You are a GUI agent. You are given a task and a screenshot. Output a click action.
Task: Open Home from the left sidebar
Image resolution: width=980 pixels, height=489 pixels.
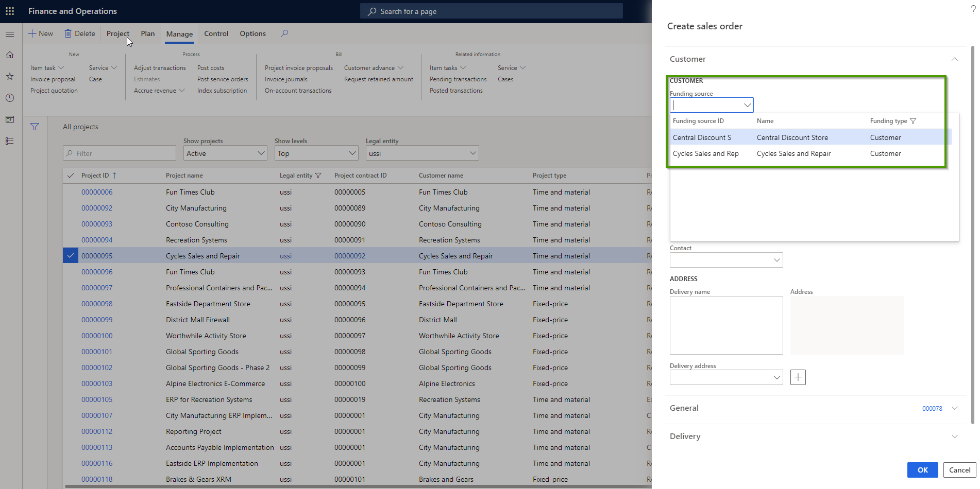(9, 55)
